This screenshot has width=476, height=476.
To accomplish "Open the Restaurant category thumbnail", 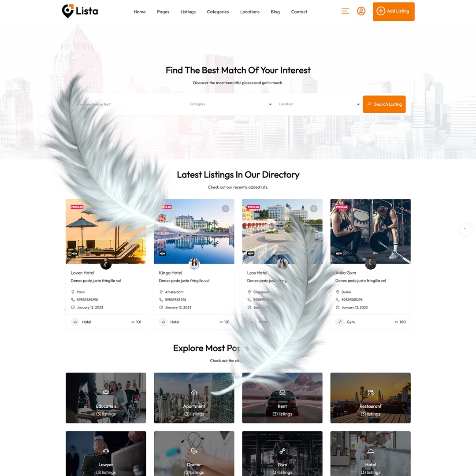I will tap(370, 398).
